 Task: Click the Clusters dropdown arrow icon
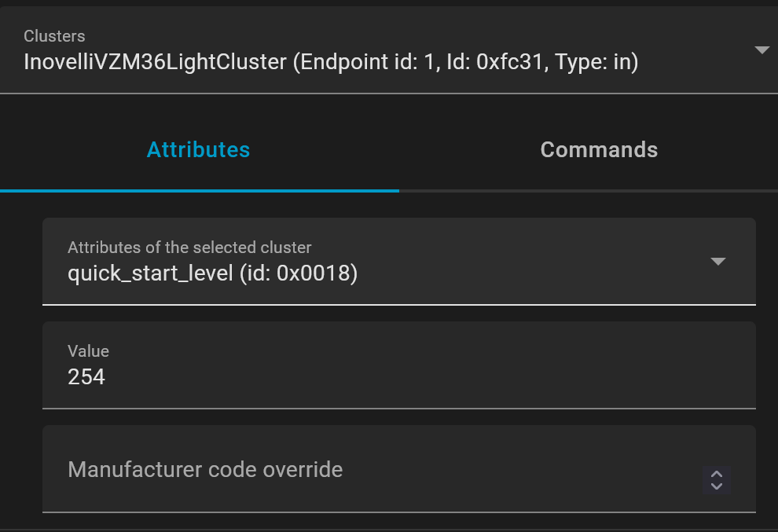(x=761, y=50)
